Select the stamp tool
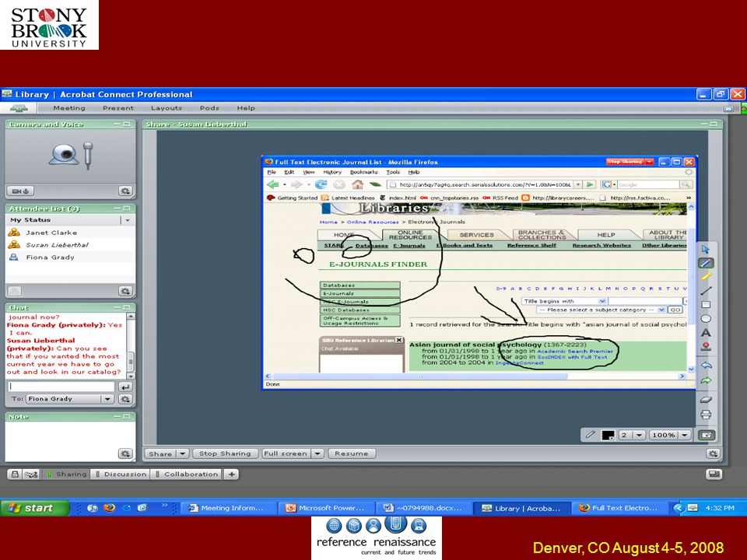 click(706, 347)
